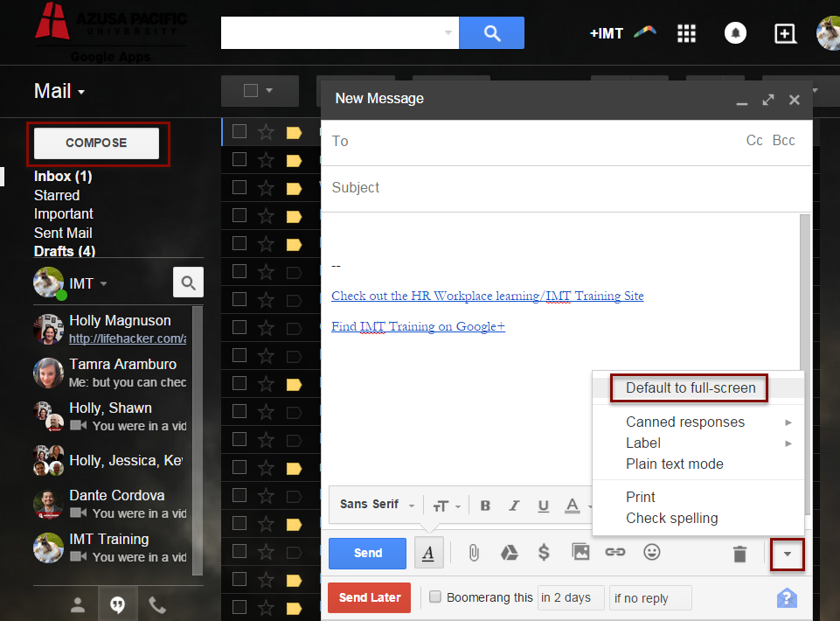
Task: Open the text size dropdown
Action: pos(447,506)
